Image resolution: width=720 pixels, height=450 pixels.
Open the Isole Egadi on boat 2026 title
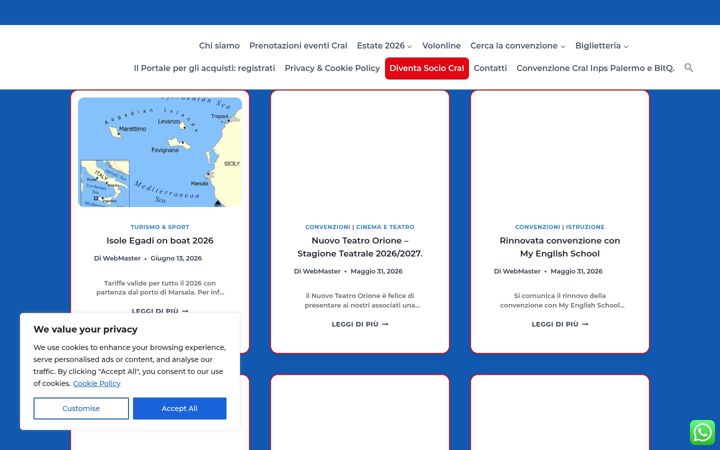point(160,241)
